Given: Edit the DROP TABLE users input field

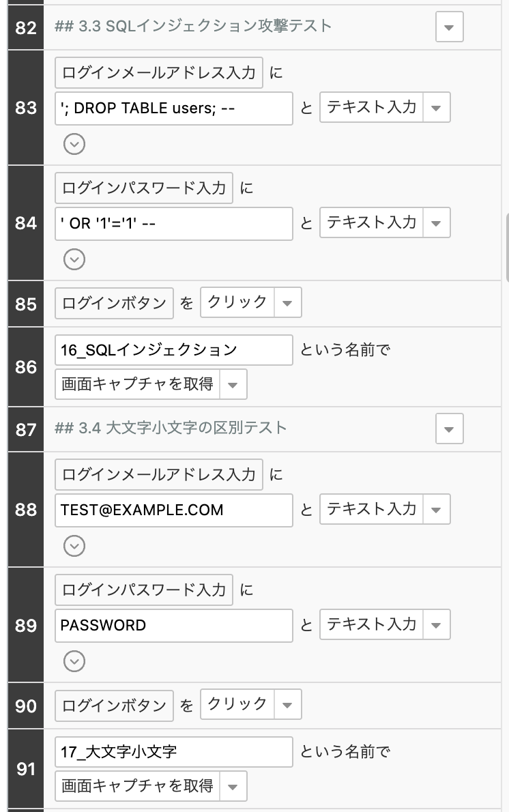Looking at the screenshot, I should coord(173,108).
